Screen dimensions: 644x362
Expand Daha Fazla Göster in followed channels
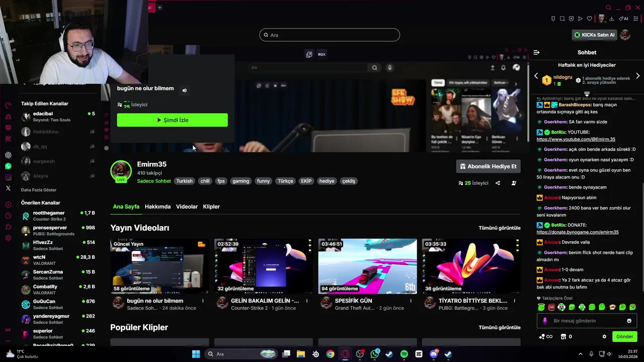[39, 190]
